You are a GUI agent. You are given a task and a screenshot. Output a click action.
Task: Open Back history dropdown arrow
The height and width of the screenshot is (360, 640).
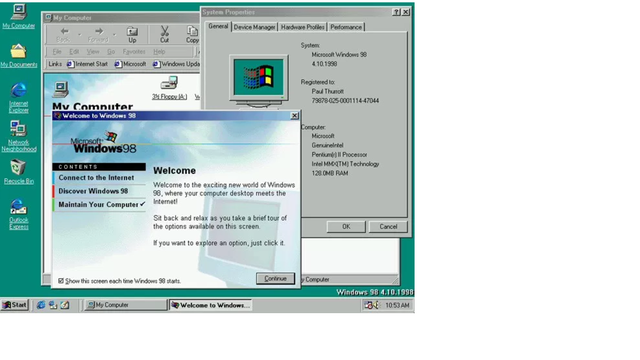tap(79, 35)
